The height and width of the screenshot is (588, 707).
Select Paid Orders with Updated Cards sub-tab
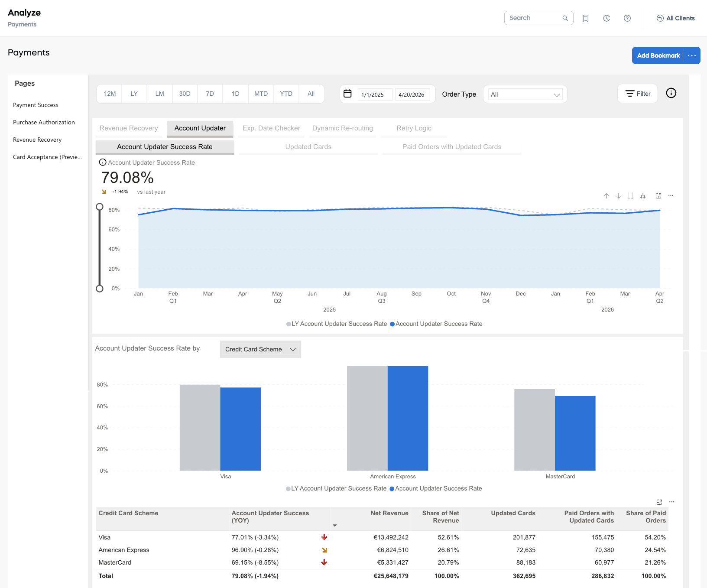coord(452,147)
